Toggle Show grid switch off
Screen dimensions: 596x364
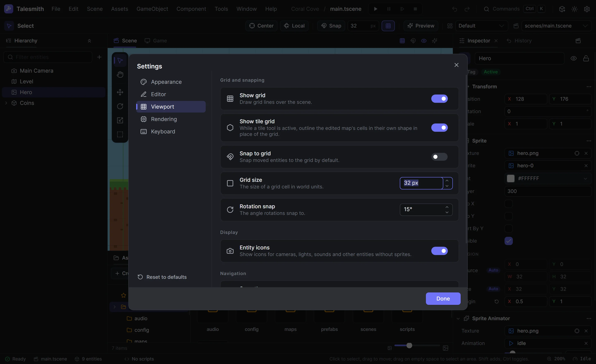[439, 99]
